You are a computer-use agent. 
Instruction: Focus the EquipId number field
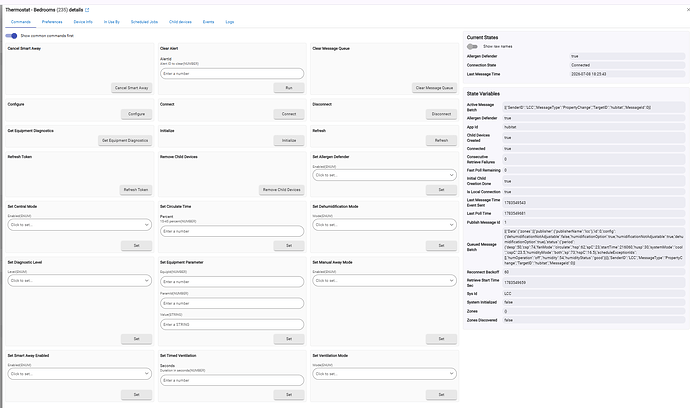click(x=232, y=282)
